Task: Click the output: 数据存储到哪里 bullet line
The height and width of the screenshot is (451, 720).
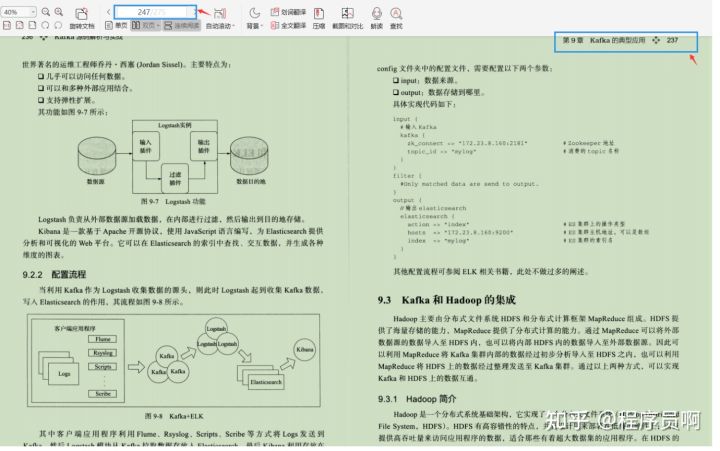Action: point(439,92)
